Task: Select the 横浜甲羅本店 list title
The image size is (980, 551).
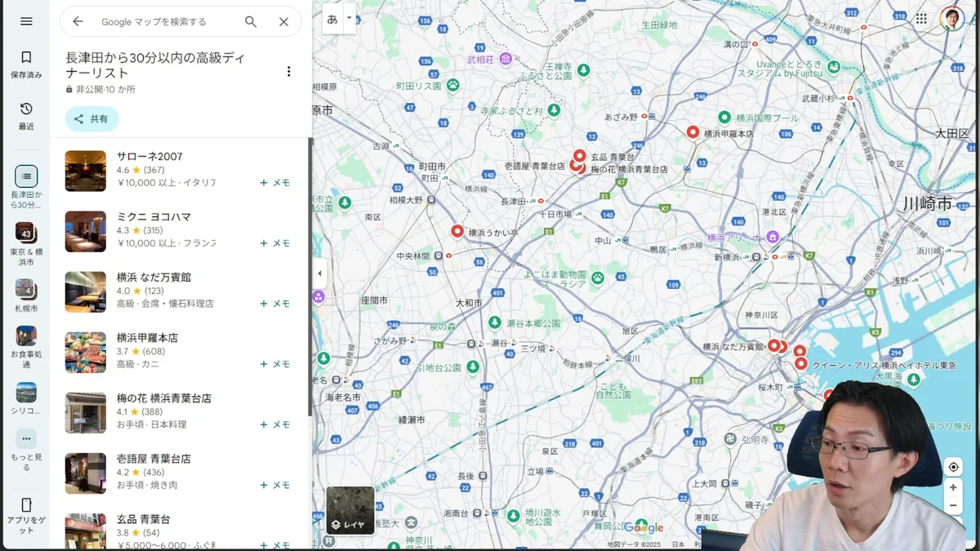Action: tap(147, 338)
